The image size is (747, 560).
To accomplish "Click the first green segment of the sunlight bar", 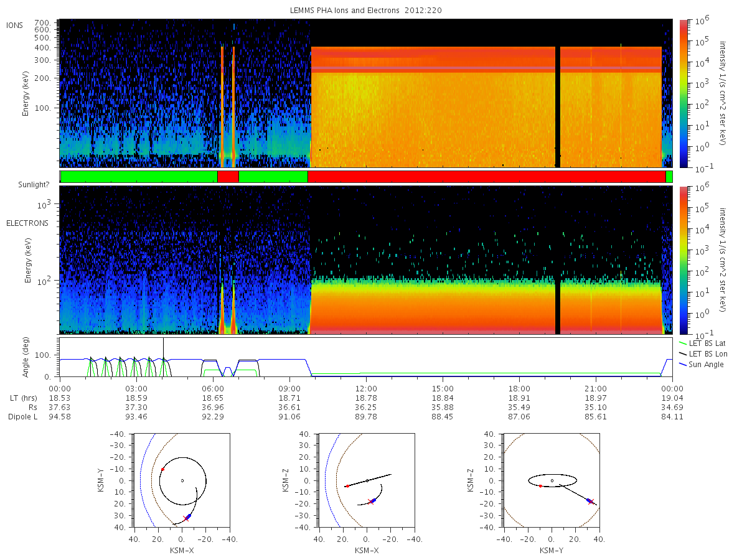I will 139,177.
